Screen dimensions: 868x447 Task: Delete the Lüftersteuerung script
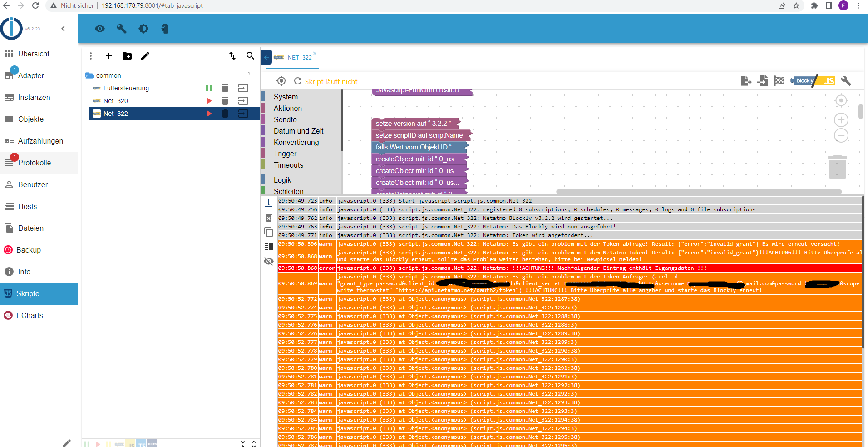coord(225,88)
